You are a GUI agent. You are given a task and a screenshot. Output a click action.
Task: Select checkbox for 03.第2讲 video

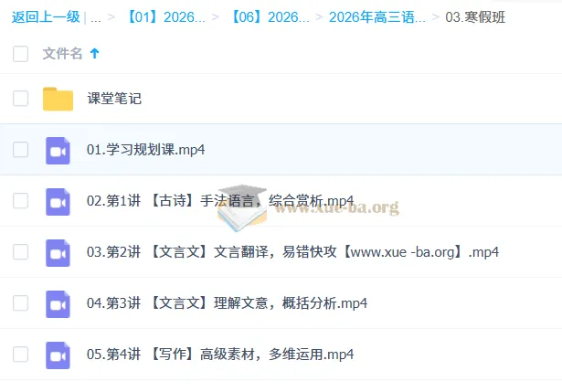click(20, 252)
